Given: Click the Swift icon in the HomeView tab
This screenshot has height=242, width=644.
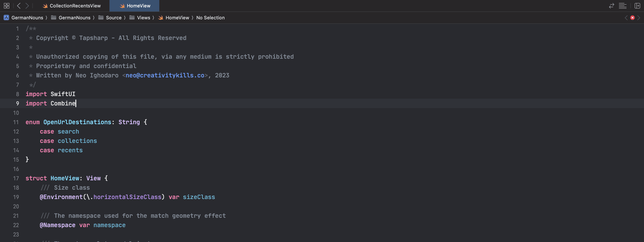Looking at the screenshot, I should coord(122,6).
